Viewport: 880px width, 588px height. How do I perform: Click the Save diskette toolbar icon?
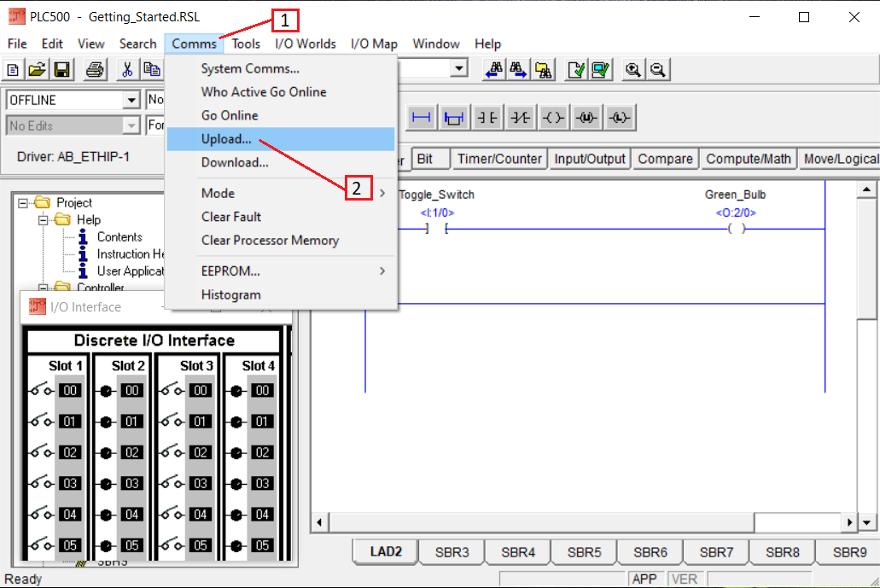click(61, 70)
